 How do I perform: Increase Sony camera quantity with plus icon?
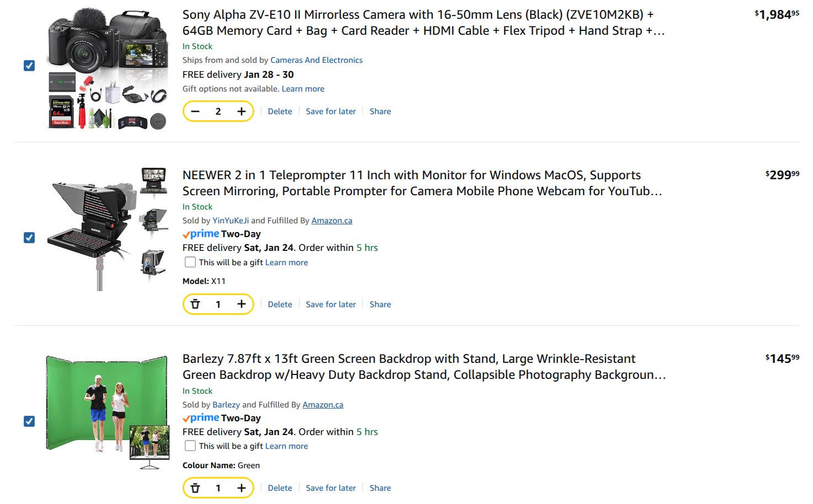click(x=242, y=111)
